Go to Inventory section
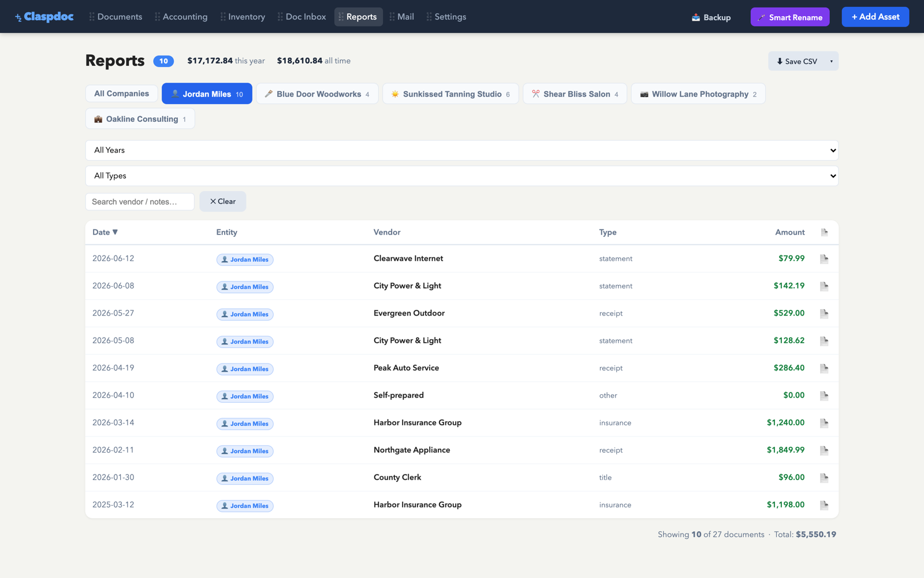Viewport: 924px width, 578px height. [x=243, y=17]
